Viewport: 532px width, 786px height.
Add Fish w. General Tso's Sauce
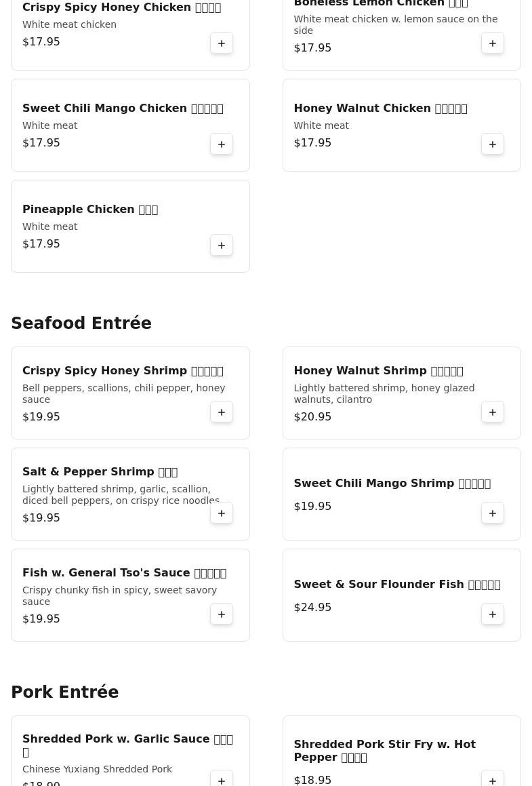click(x=222, y=614)
